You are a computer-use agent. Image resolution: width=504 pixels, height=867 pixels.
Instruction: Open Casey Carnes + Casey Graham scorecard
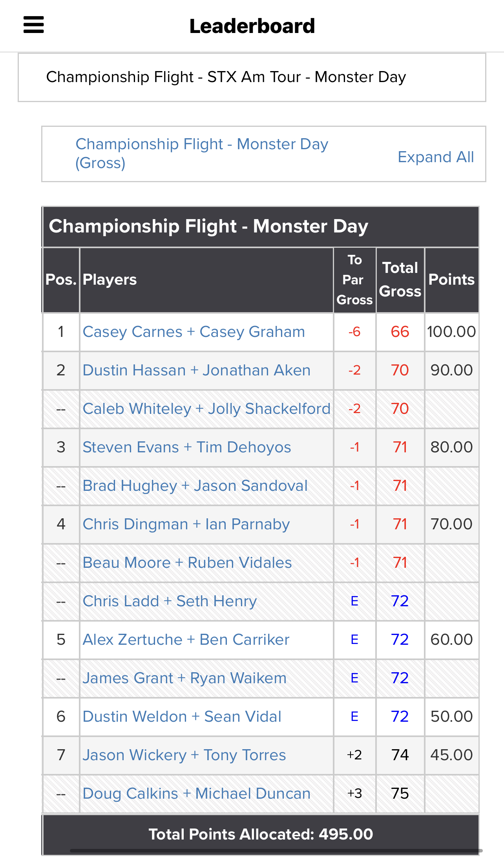(x=194, y=332)
